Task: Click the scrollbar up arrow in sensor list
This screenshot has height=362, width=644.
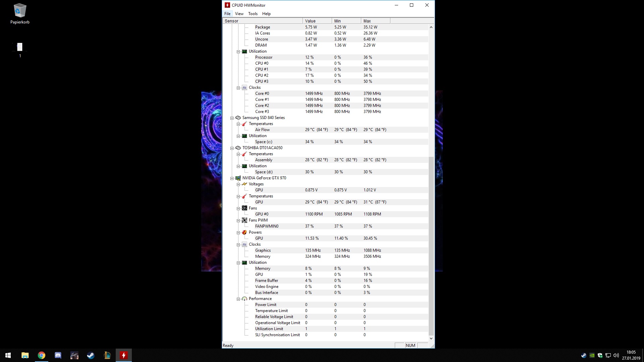Action: 431,27
